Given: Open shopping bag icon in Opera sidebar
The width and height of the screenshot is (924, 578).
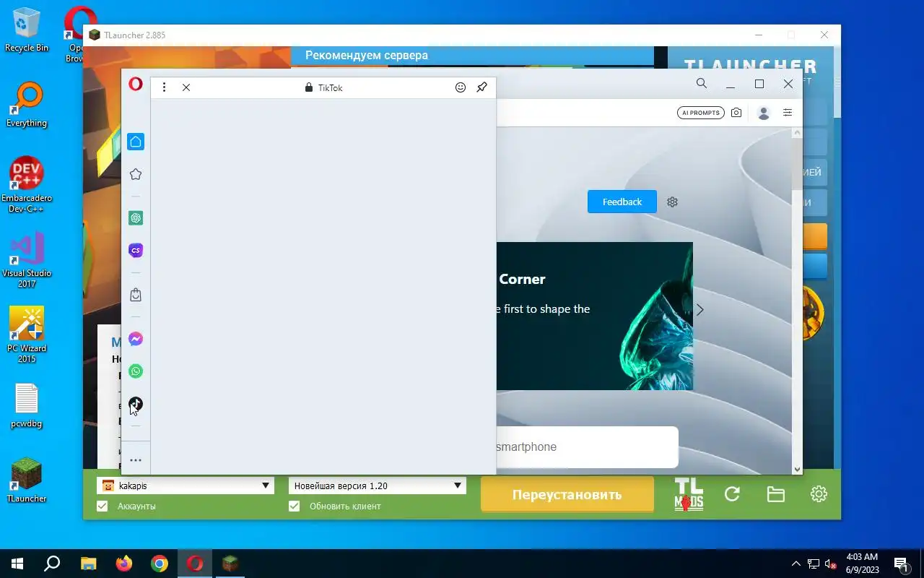Looking at the screenshot, I should 136,295.
